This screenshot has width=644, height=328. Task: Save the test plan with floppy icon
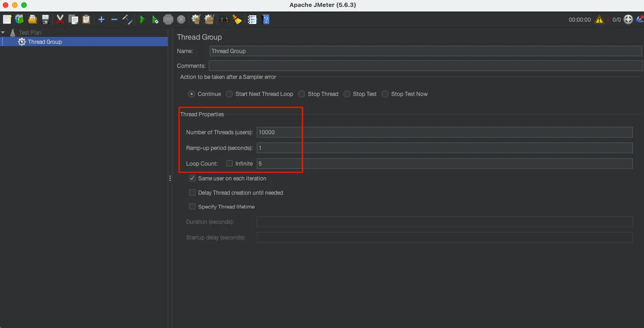tap(45, 19)
